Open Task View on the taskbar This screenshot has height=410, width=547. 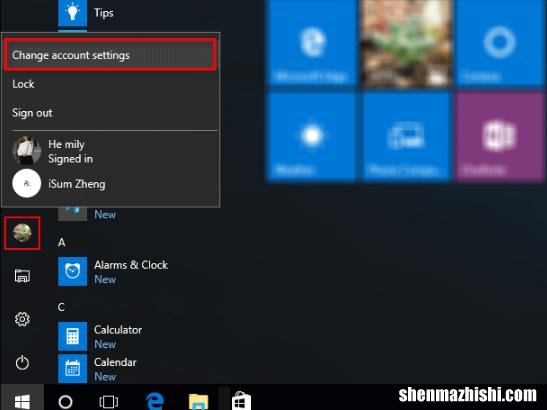point(108,402)
